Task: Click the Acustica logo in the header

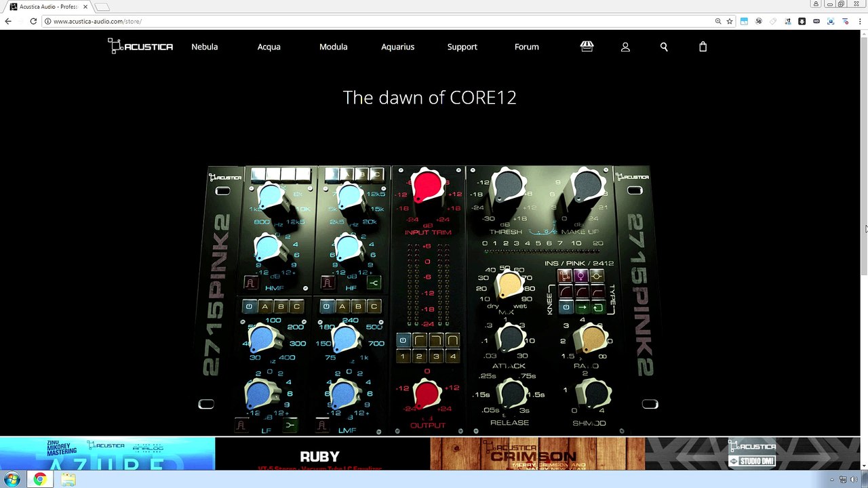Action: click(x=140, y=46)
